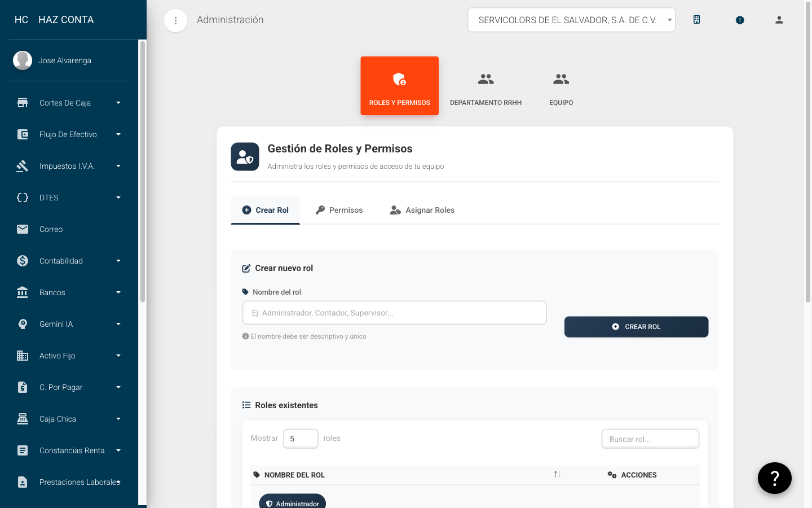Click the HC logo abbreviation

(x=21, y=20)
